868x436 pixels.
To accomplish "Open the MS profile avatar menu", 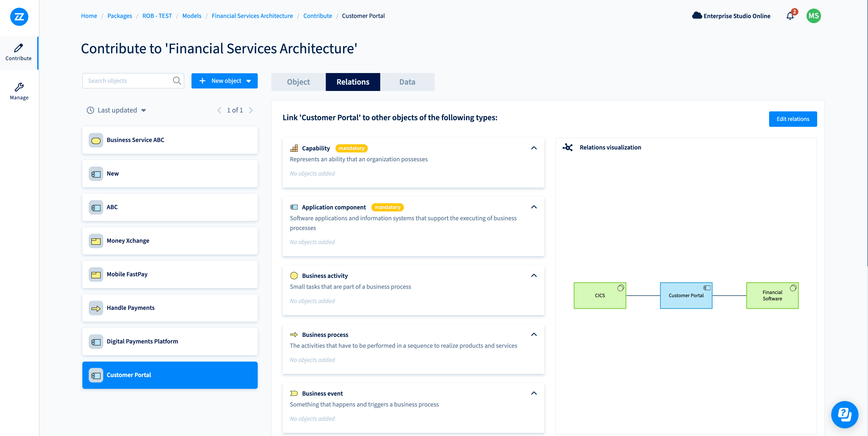I will pyautogui.click(x=814, y=16).
